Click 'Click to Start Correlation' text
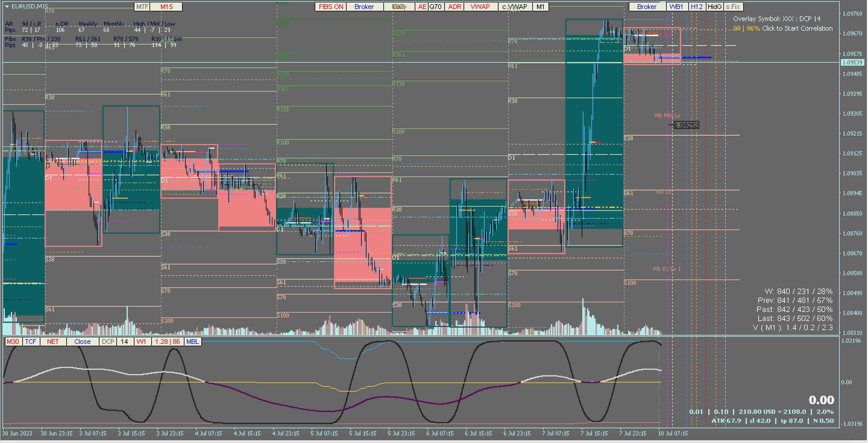 797,28
